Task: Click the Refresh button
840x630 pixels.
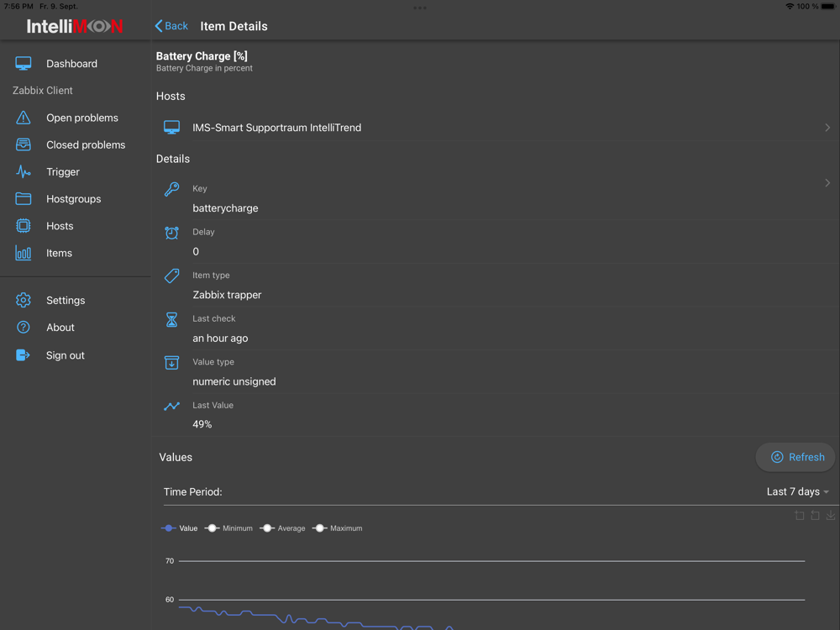Action: tap(795, 457)
